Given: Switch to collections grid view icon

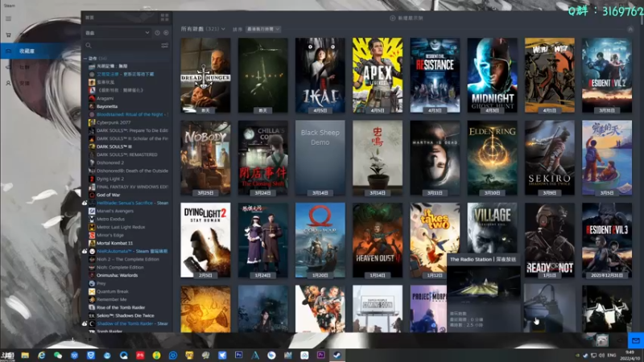Looking at the screenshot, I should point(165,17).
